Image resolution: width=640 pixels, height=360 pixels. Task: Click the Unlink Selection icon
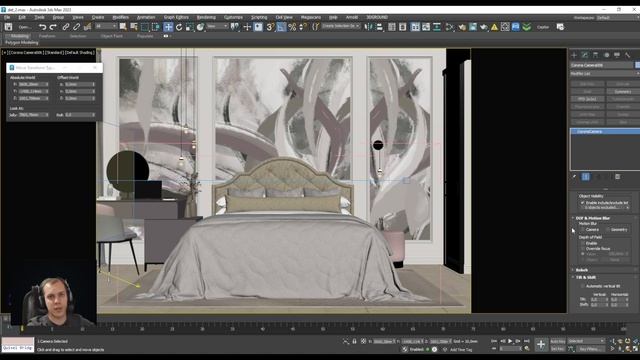(76, 27)
